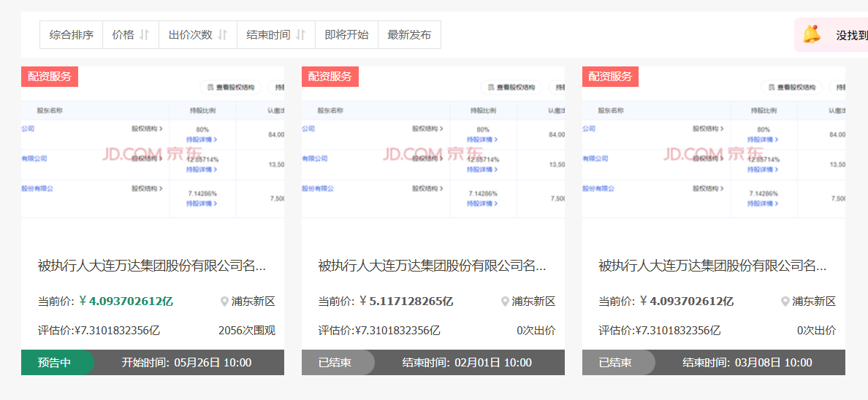
Task: Open thumbnail of auction ended 03月08日
Action: coord(714,155)
